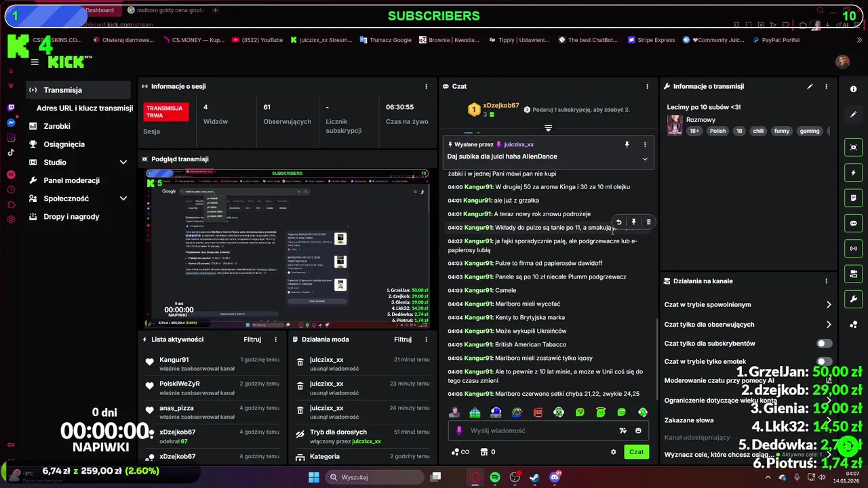This screenshot has width=868, height=488.
Task: Toggle Czat tylko dla subskrybentów switch
Action: (825, 344)
